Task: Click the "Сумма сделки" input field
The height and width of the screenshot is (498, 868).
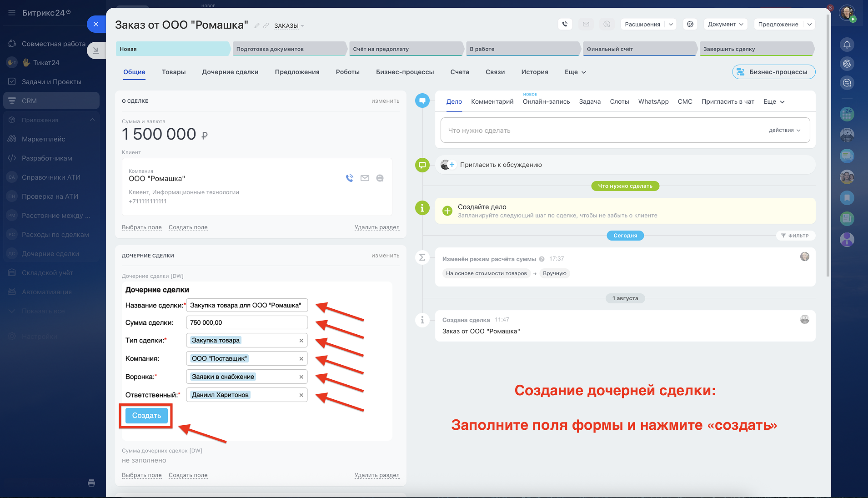Action: tap(246, 322)
